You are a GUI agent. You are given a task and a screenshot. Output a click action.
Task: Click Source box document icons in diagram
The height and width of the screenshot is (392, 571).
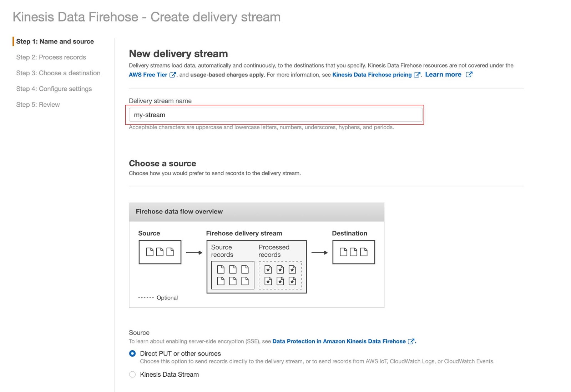pyautogui.click(x=160, y=252)
